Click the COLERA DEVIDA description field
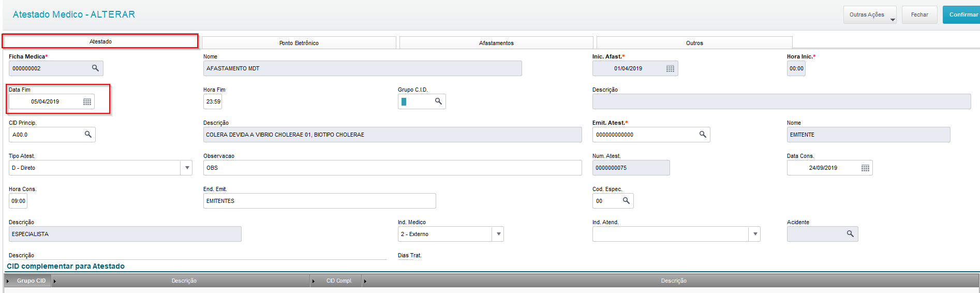 click(x=393, y=135)
